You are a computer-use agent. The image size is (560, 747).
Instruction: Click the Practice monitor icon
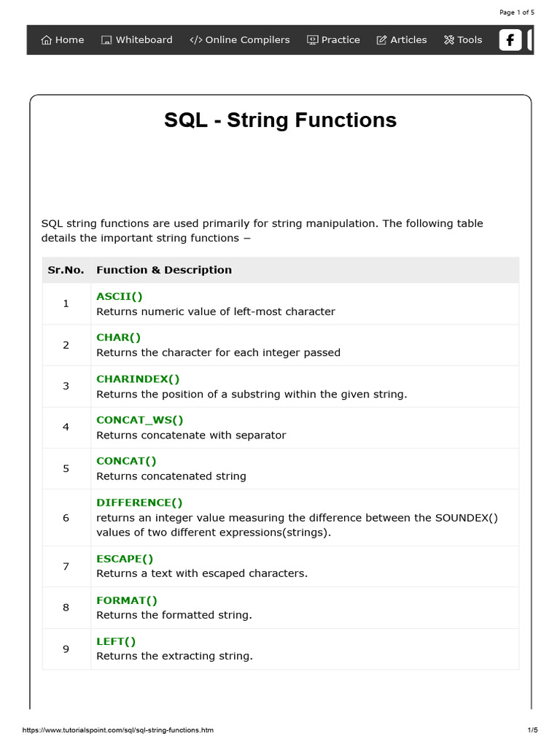(312, 40)
